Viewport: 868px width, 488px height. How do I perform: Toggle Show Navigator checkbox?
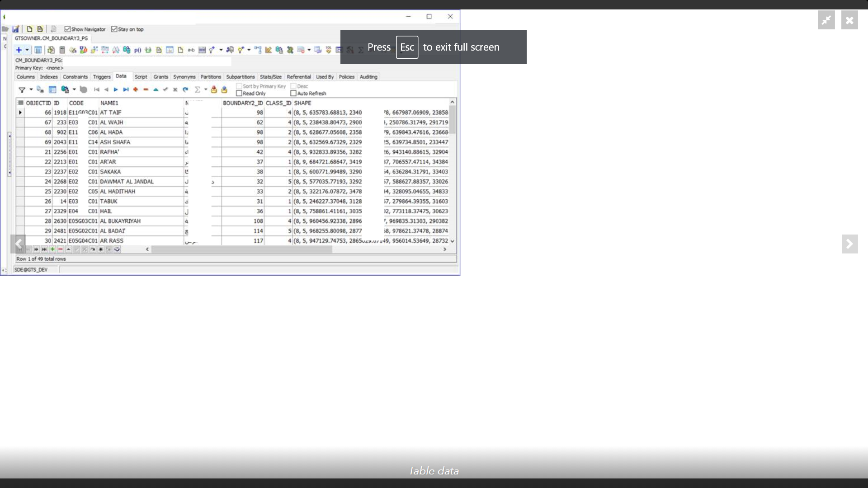click(x=67, y=29)
